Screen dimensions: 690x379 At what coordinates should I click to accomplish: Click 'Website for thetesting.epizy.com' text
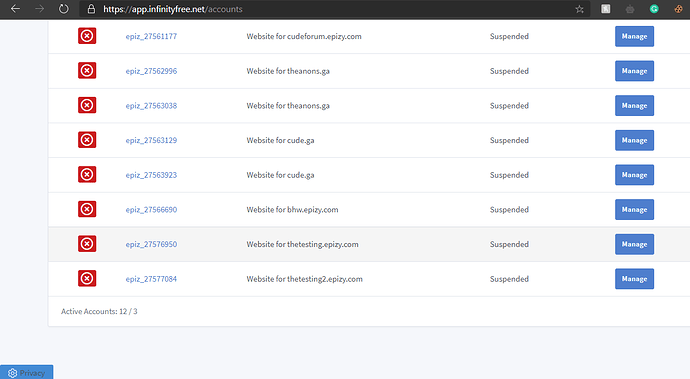click(302, 244)
